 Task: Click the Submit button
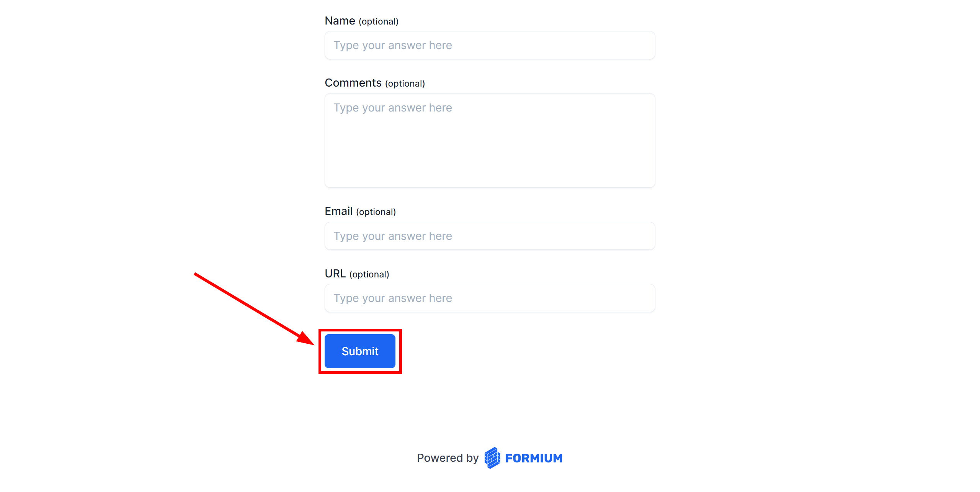(360, 351)
